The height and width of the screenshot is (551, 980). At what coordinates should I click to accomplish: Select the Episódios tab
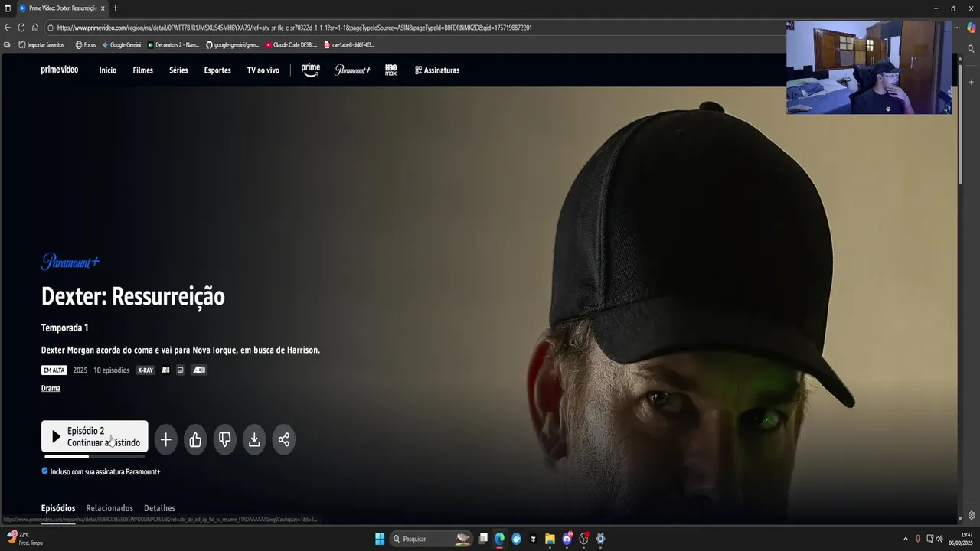tap(58, 508)
